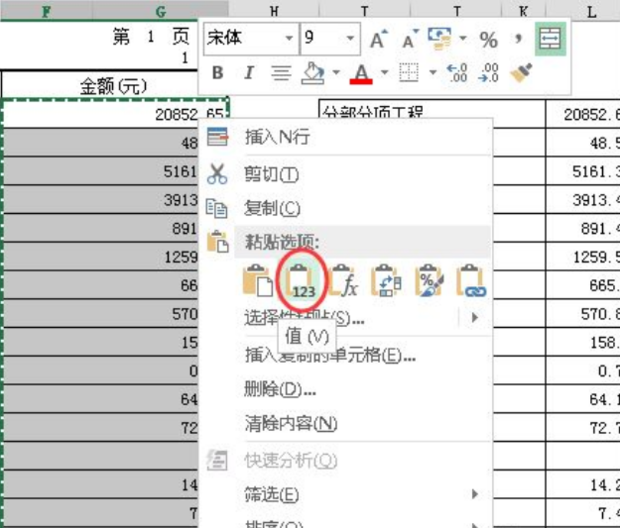The width and height of the screenshot is (620, 528).
Task: Apply percent style format
Action: point(489,40)
